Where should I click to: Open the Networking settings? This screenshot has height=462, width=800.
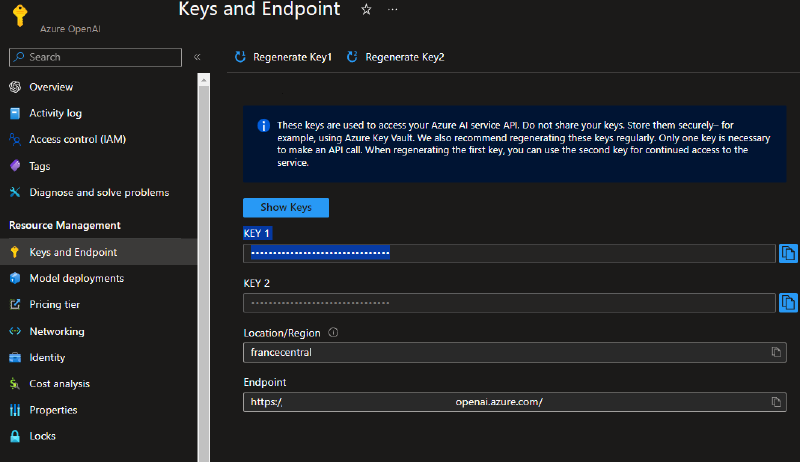(57, 331)
